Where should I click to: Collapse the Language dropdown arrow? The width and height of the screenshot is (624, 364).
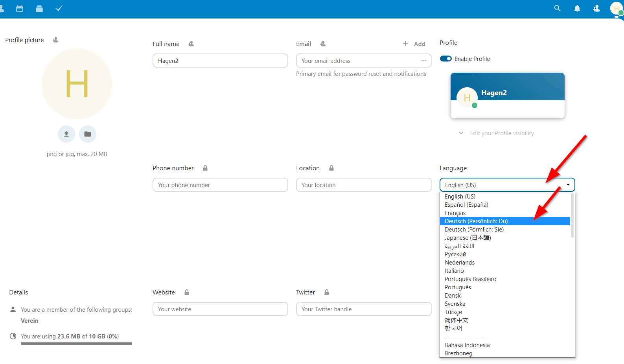568,185
